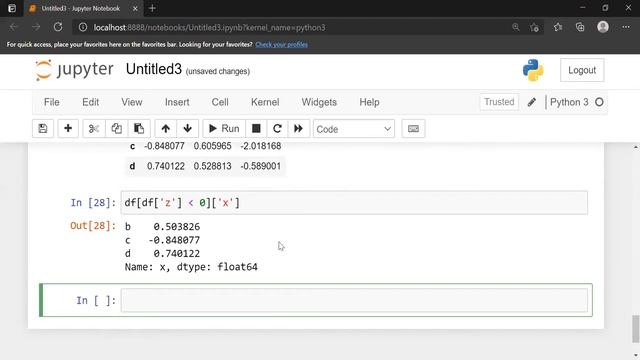Viewport: 640px width, 360px height.
Task: Insert cell below with plus icon
Action: pos(68,129)
